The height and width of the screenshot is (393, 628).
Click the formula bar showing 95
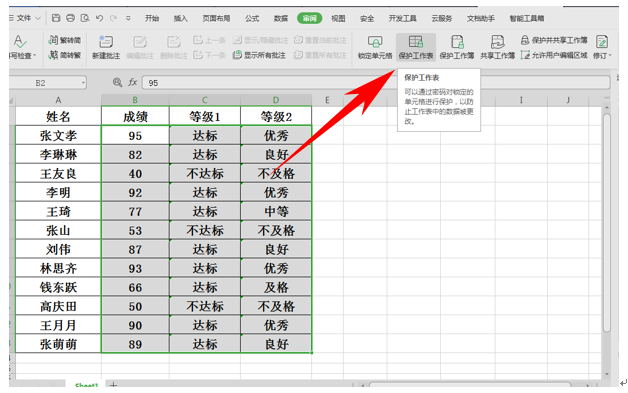pos(376,83)
